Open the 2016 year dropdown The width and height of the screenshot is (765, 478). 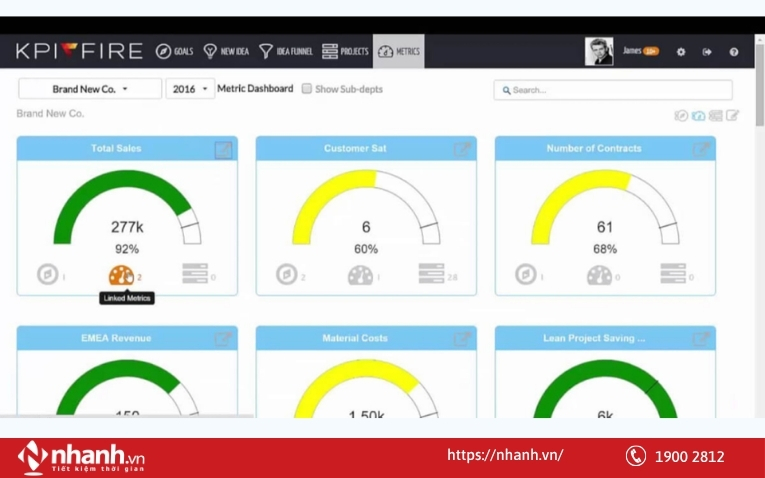[x=190, y=89]
